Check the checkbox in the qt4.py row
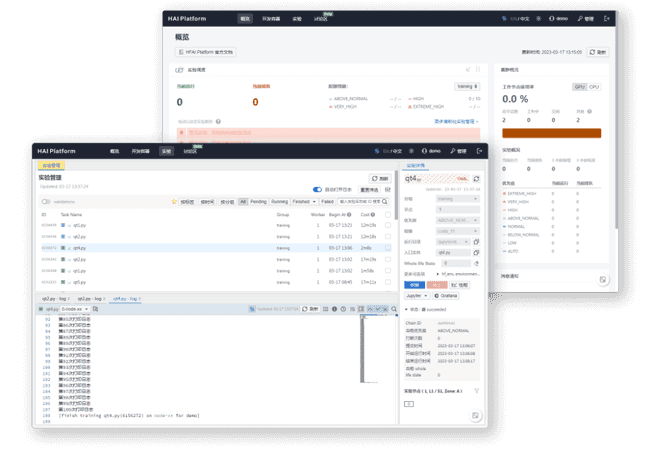This screenshot has width=650, height=452. [388, 246]
